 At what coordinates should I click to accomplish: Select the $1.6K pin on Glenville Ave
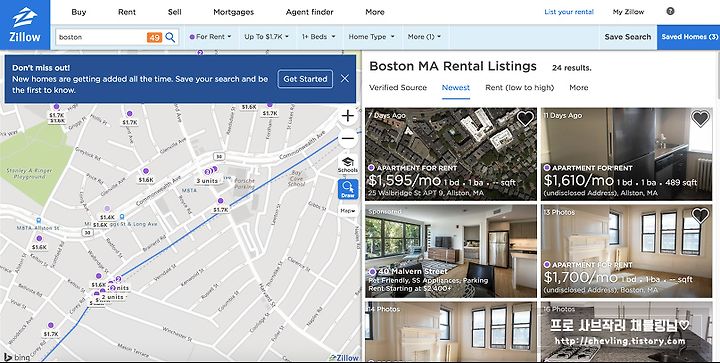pyautogui.click(x=146, y=175)
